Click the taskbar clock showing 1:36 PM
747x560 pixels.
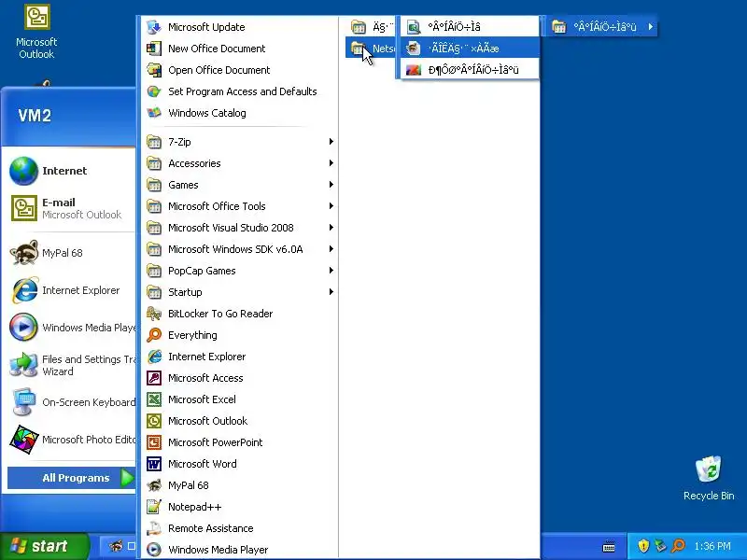712,546
